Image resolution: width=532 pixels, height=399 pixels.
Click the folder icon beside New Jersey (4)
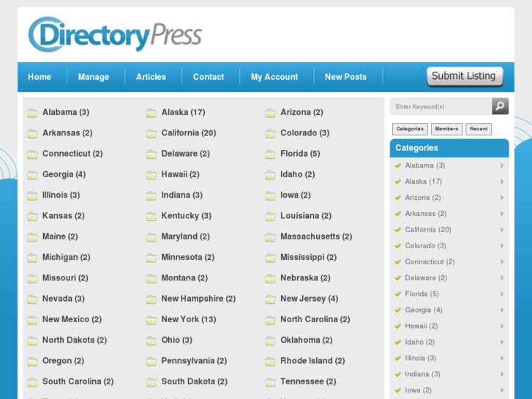coord(271,299)
